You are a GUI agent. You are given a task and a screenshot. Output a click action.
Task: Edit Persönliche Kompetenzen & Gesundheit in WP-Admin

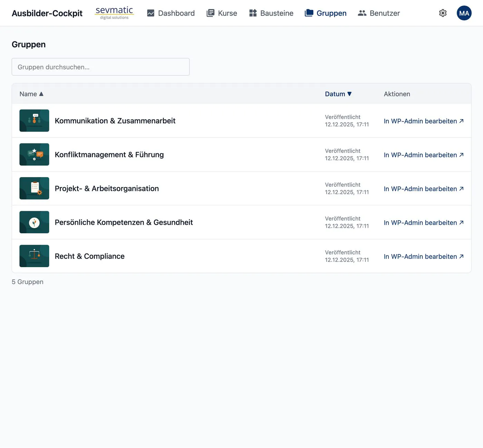click(x=424, y=223)
